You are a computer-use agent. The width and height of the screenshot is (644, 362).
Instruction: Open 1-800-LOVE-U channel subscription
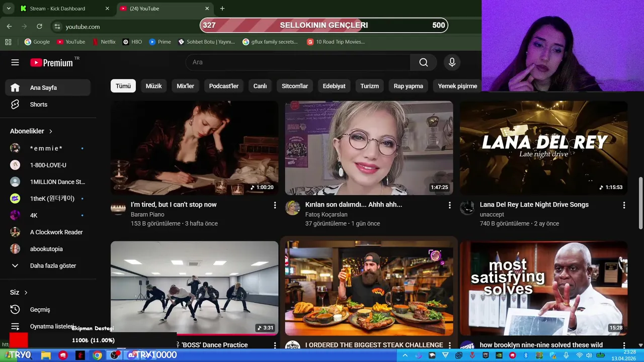(48, 165)
